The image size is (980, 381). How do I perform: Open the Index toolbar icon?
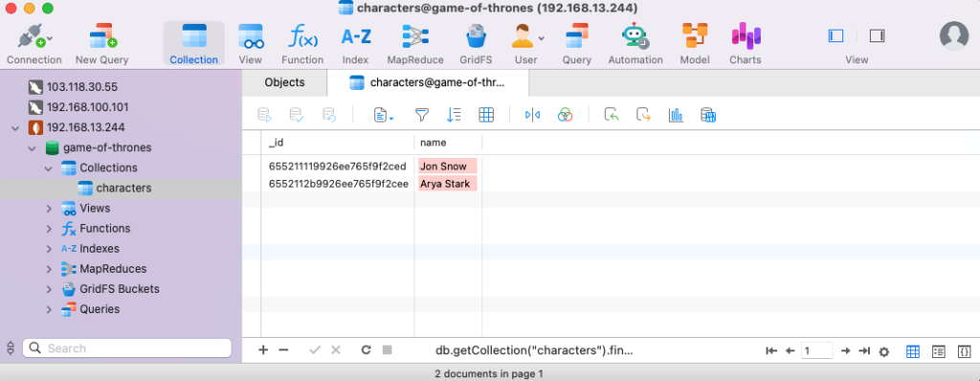(356, 44)
